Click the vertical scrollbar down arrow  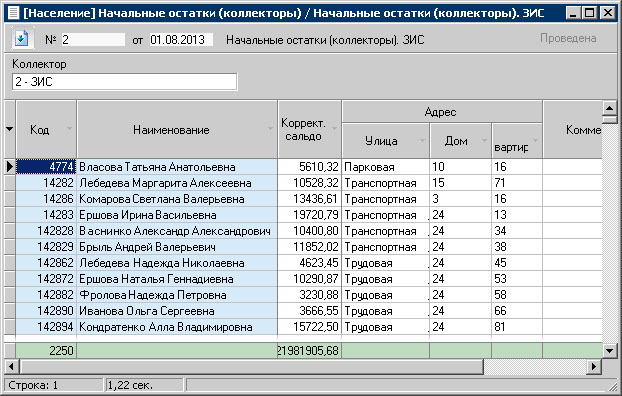click(609, 350)
